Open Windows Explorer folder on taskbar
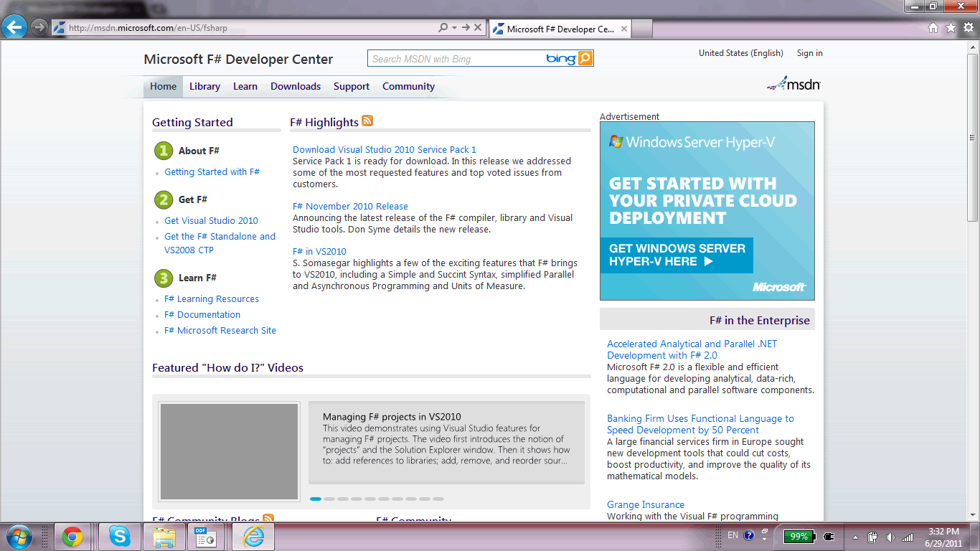This screenshot has width=980, height=551. point(164,537)
